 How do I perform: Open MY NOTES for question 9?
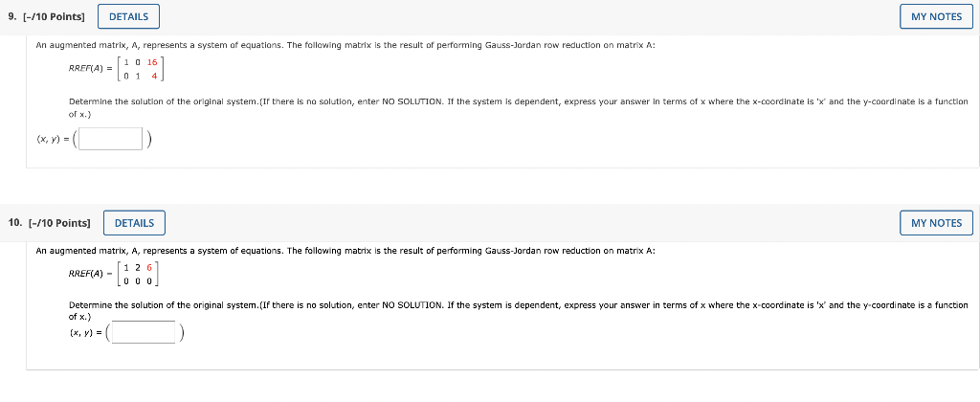(936, 17)
